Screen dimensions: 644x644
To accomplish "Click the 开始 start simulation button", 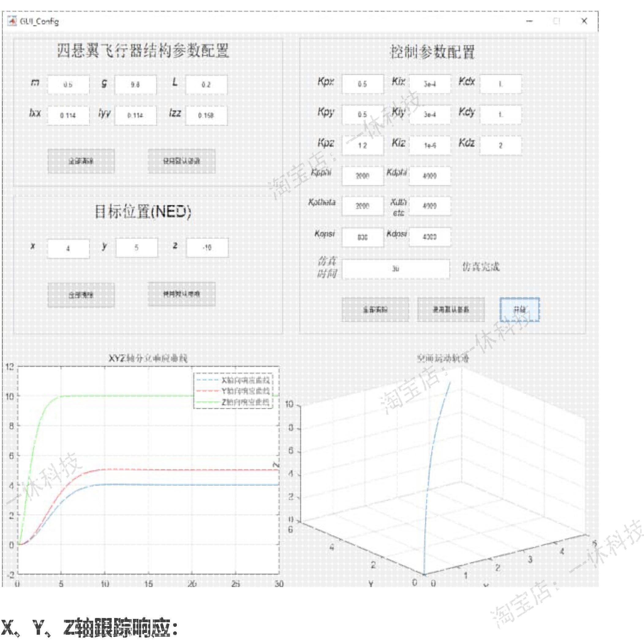I will coord(519,310).
